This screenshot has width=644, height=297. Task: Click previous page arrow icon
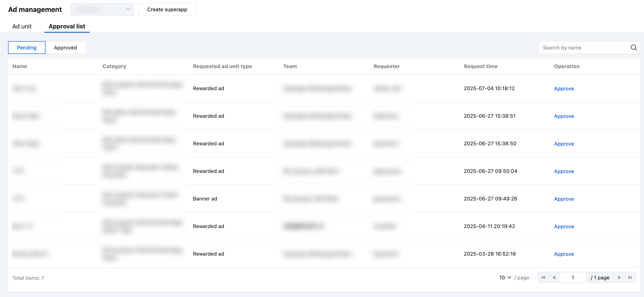[x=554, y=277]
